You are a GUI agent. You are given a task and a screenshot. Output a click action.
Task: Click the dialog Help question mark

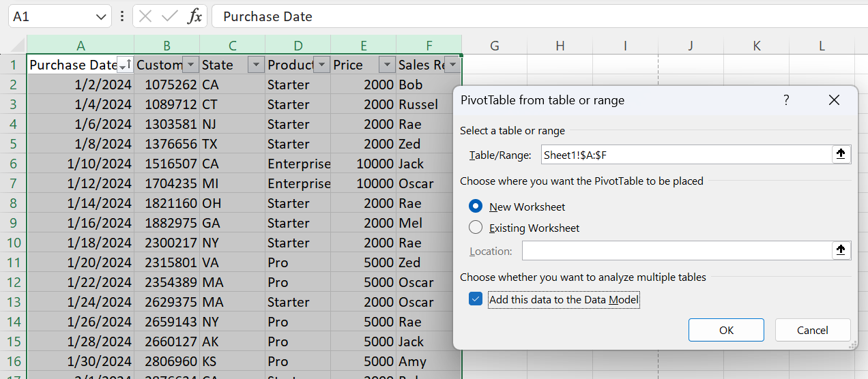[x=786, y=100]
